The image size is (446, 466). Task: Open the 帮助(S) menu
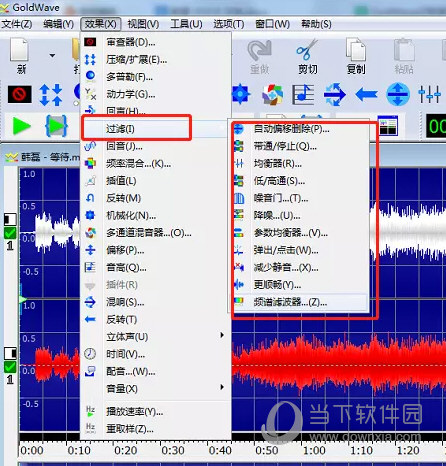tap(316, 24)
